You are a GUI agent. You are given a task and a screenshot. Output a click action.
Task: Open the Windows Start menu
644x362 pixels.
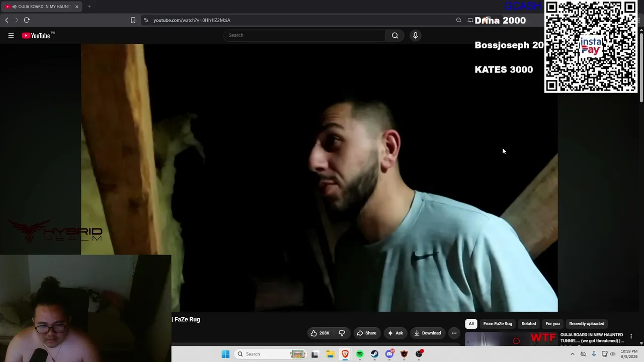tap(225, 354)
